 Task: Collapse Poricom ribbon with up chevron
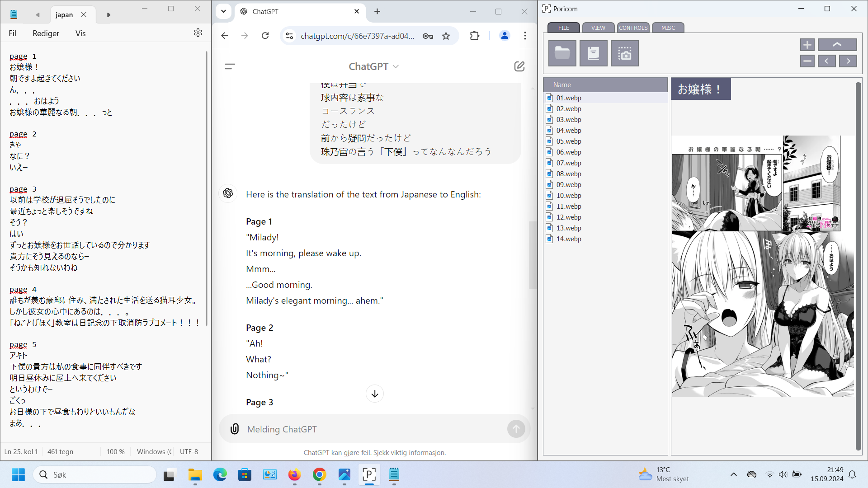click(x=837, y=45)
